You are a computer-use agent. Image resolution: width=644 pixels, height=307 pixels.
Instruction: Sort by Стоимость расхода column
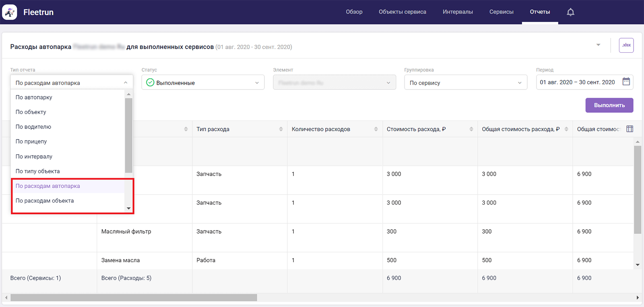[471, 129]
